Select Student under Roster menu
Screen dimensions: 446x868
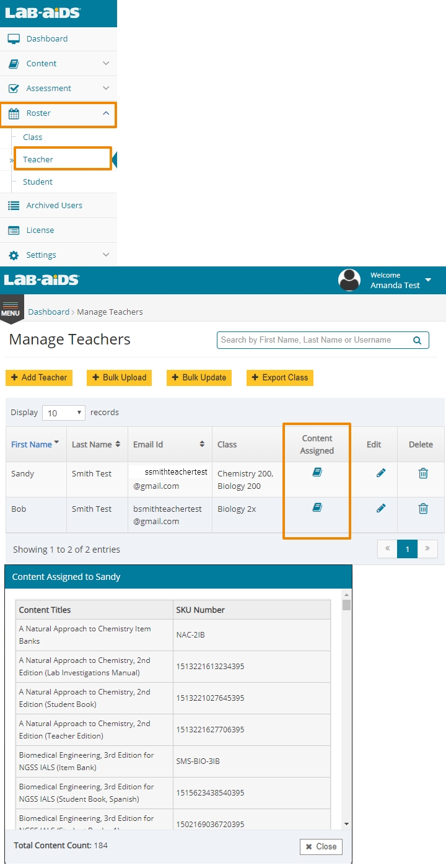(x=38, y=182)
